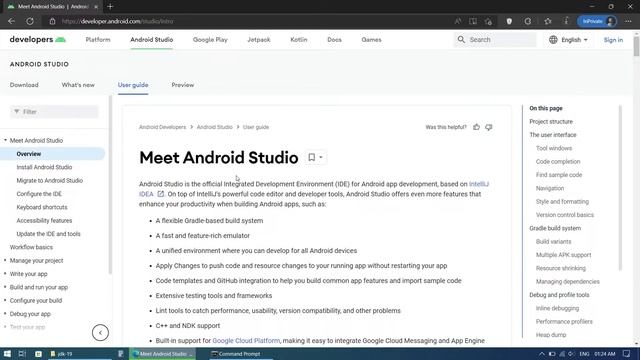
Task: Open the Games nav item
Action: click(371, 40)
